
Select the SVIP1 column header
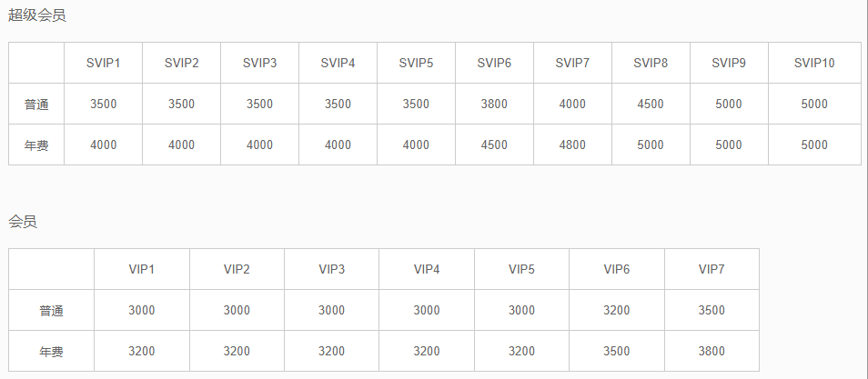tap(104, 63)
